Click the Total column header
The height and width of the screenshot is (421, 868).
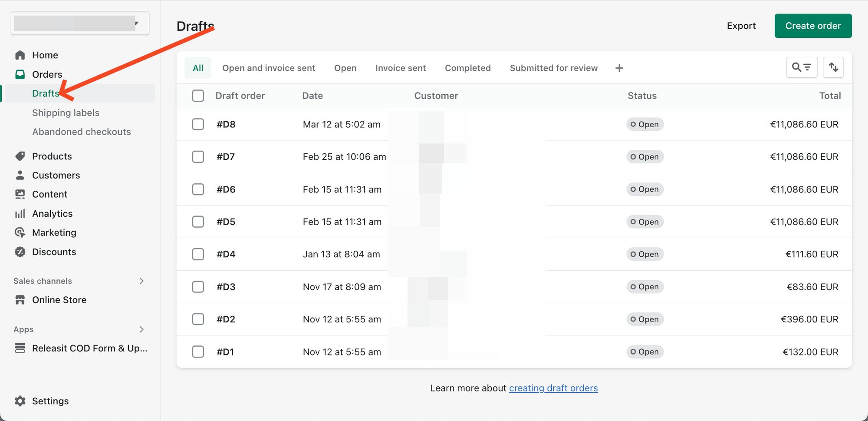coord(830,96)
